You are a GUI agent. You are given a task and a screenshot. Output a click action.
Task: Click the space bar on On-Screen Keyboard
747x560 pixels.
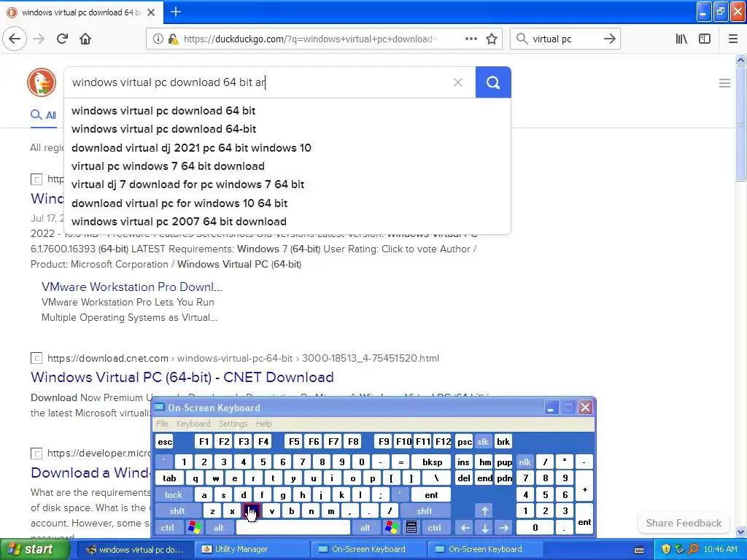pos(293,528)
